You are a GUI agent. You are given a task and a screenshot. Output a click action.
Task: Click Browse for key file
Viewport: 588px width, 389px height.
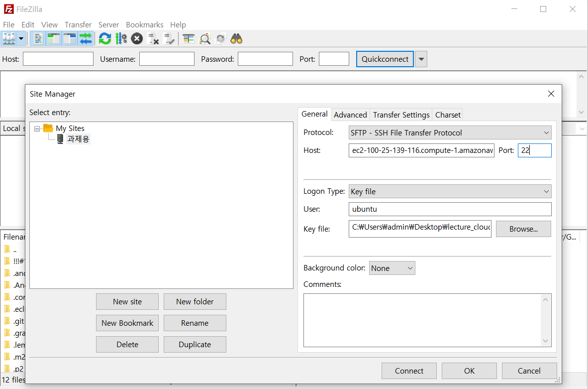(x=523, y=229)
